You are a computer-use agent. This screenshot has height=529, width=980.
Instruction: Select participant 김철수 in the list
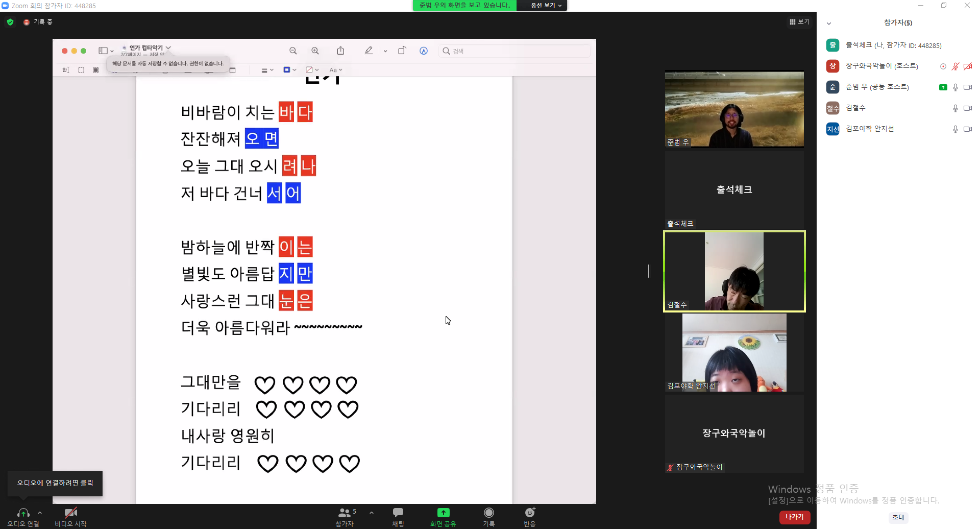pyautogui.click(x=898, y=108)
